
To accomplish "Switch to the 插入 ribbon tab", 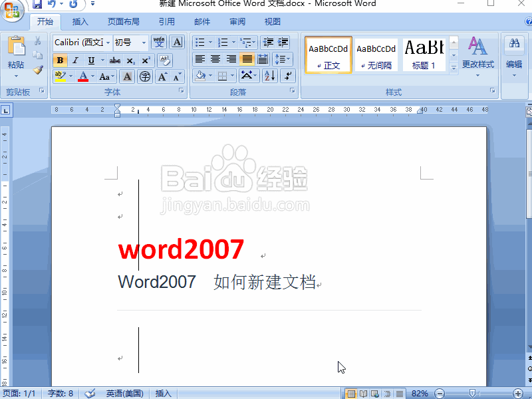I will (x=79, y=21).
